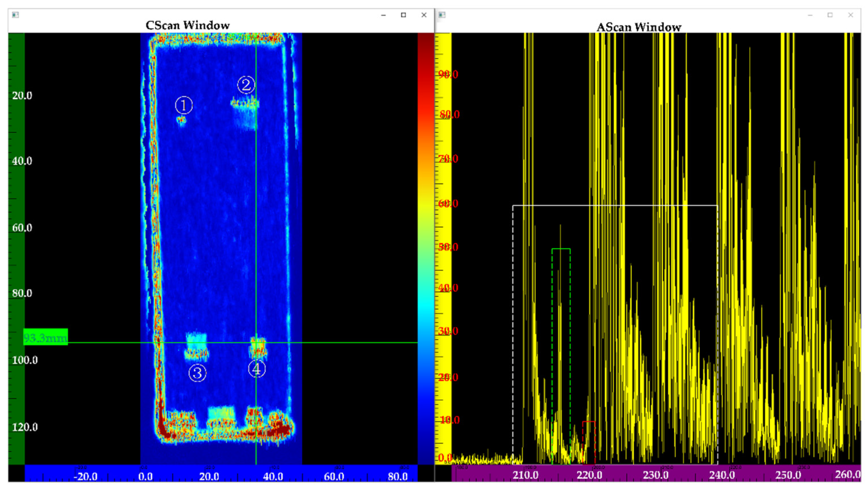This screenshot has height=492, width=868.
Task: Close the CScan Window
Action: [x=424, y=15]
